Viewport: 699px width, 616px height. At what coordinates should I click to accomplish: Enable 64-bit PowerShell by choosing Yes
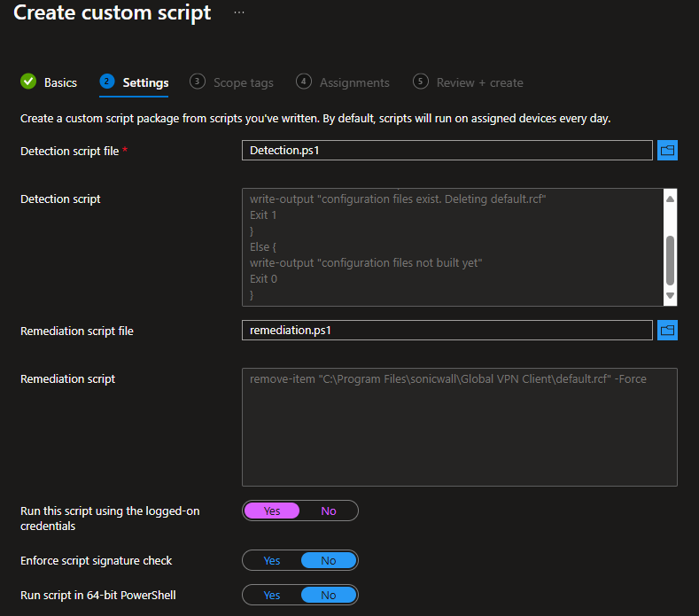click(x=272, y=595)
